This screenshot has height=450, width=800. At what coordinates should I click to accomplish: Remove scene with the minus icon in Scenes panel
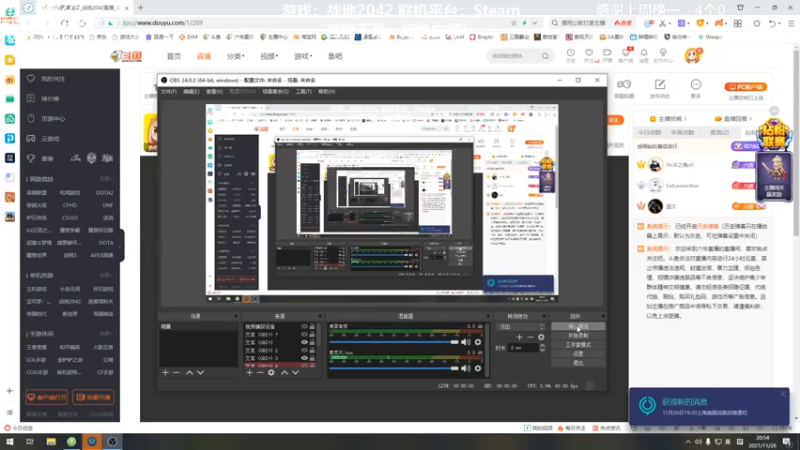coord(177,373)
